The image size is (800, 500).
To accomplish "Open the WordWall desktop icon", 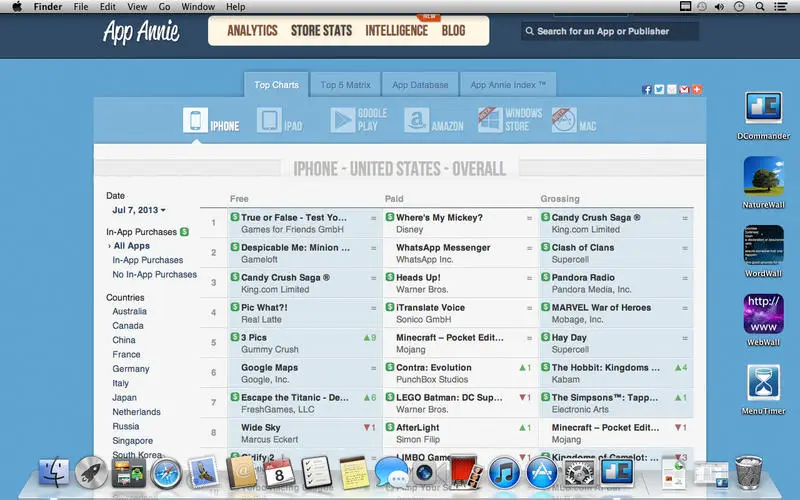I will [763, 245].
